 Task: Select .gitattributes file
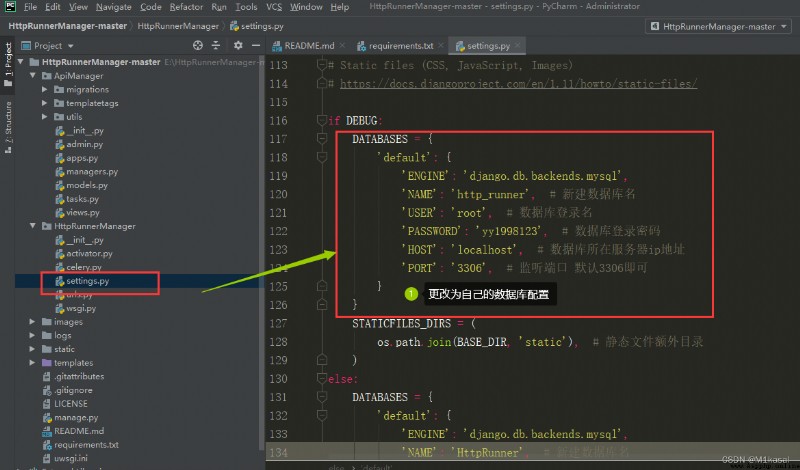click(73, 377)
